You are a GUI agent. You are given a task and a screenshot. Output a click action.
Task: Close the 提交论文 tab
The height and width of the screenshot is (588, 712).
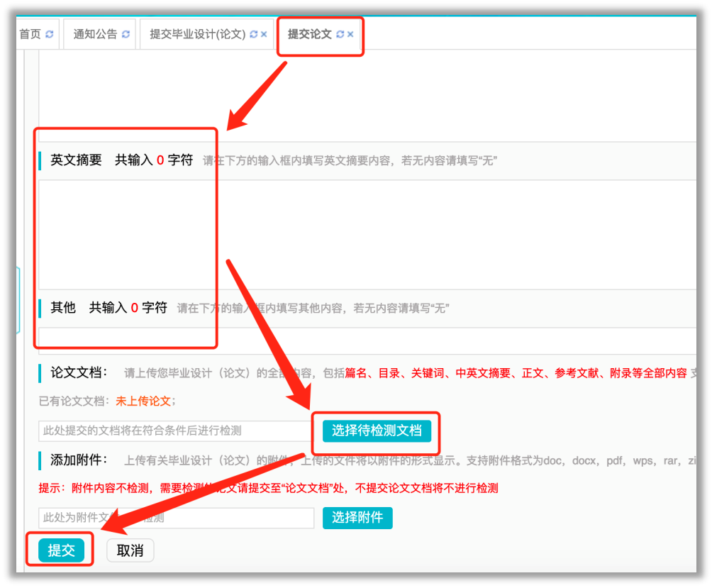coord(350,34)
